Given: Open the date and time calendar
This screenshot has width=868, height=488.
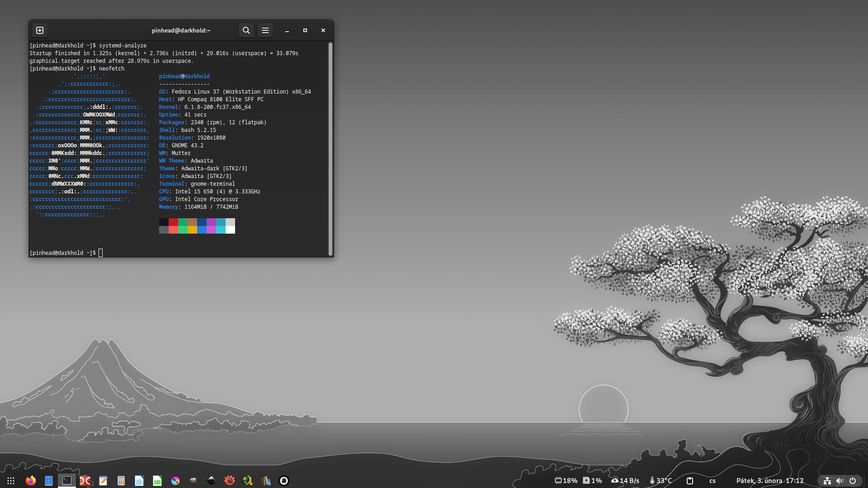Looking at the screenshot, I should (x=770, y=481).
